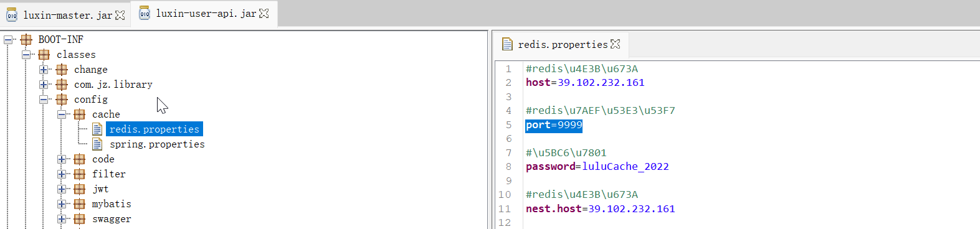Select the com.jz.library label
Viewport: 980px width, 229px height.
[113, 85]
